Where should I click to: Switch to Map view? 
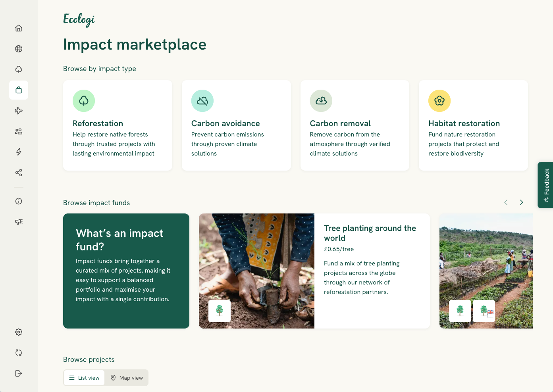(127, 378)
